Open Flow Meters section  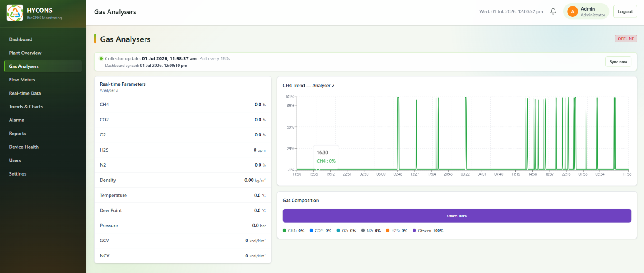43,80
